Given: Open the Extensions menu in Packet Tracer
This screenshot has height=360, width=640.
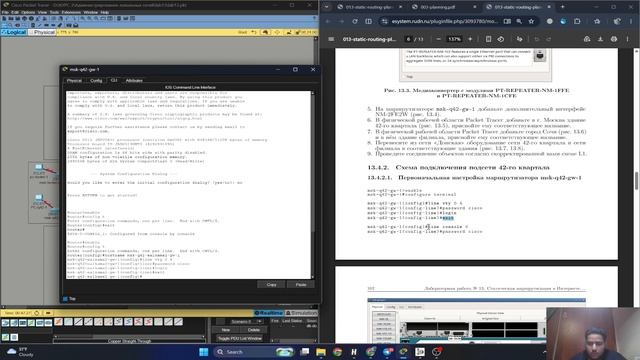Looking at the screenshot, I should coord(71,12).
